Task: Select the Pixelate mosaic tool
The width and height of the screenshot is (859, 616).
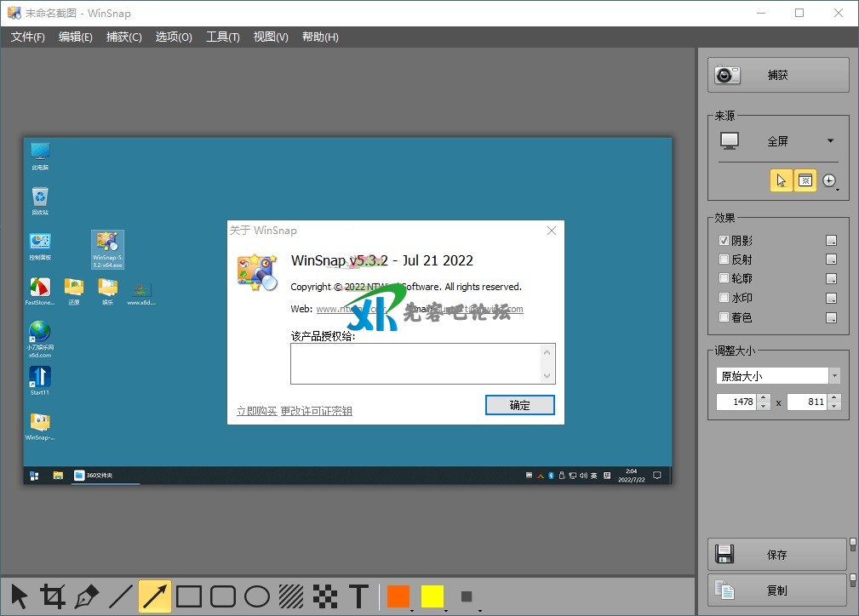Action: coord(324,596)
